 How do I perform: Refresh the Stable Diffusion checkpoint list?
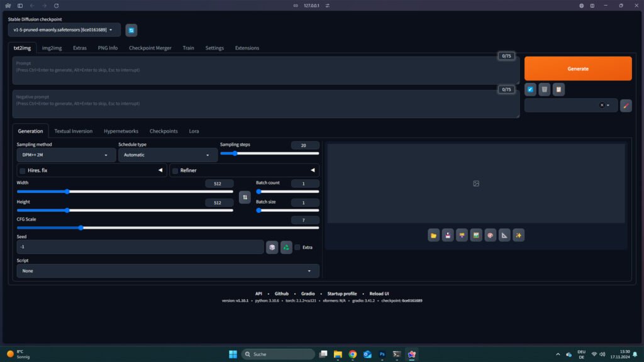point(131,30)
